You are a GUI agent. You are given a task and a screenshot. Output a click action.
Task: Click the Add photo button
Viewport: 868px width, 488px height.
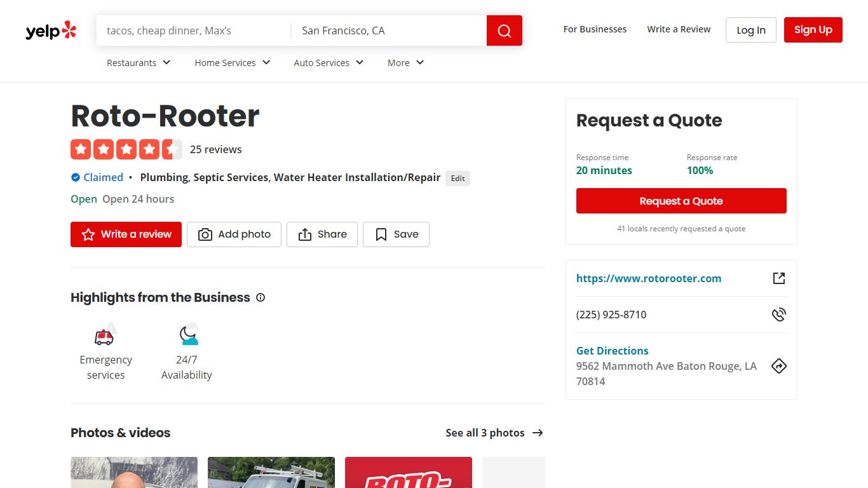234,234
